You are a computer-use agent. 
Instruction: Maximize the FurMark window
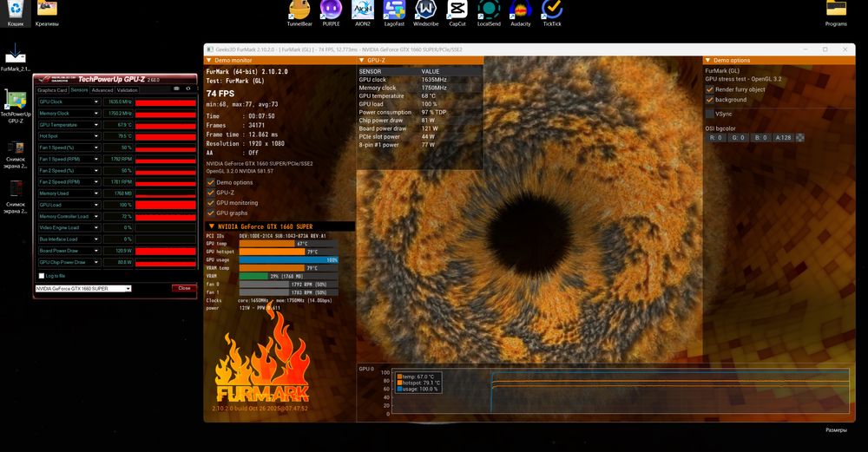(x=825, y=49)
